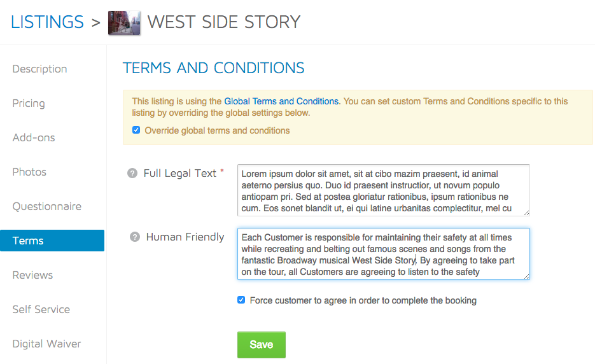
Task: Switch to the Photos section
Action: point(29,172)
